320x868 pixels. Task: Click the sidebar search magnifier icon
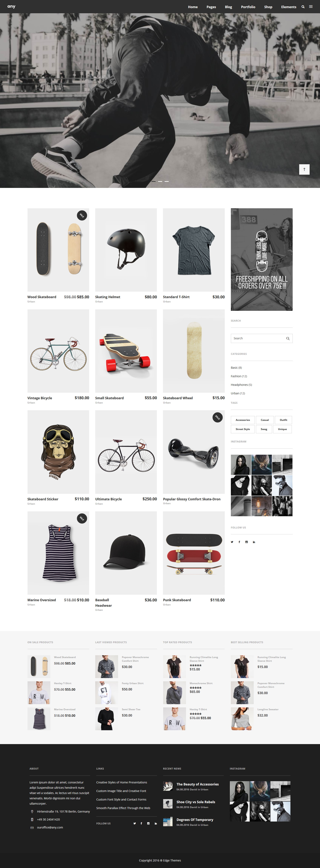point(288,338)
